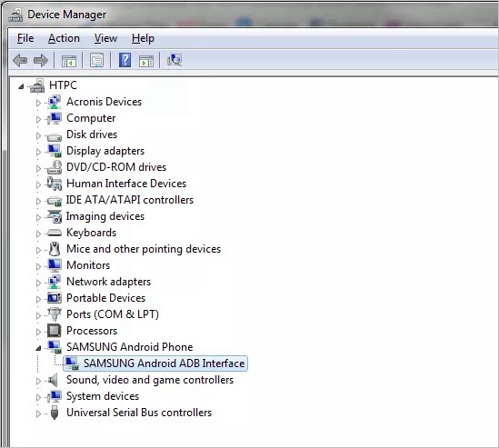
Task: Select the HTPC label
Action: [63, 85]
